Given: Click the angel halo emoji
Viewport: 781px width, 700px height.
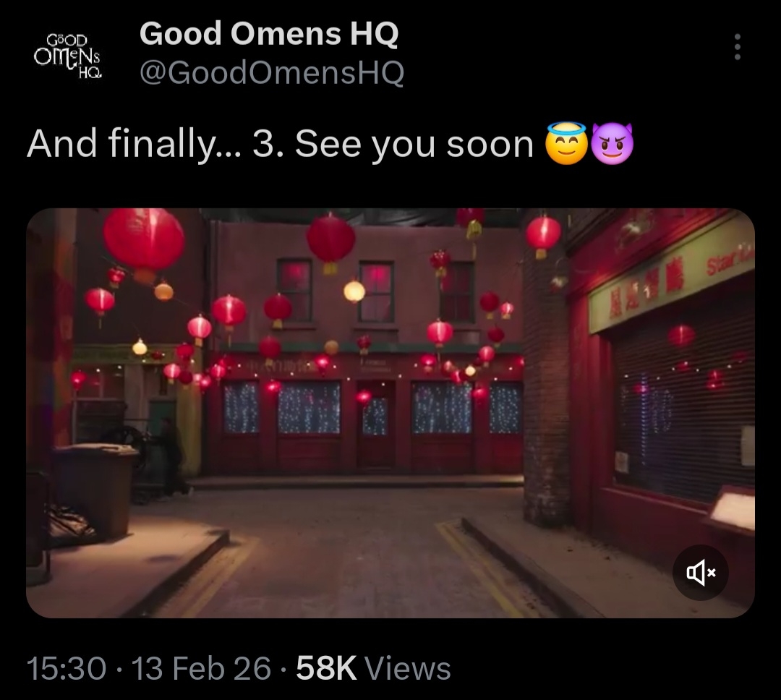Looking at the screenshot, I should 567,143.
